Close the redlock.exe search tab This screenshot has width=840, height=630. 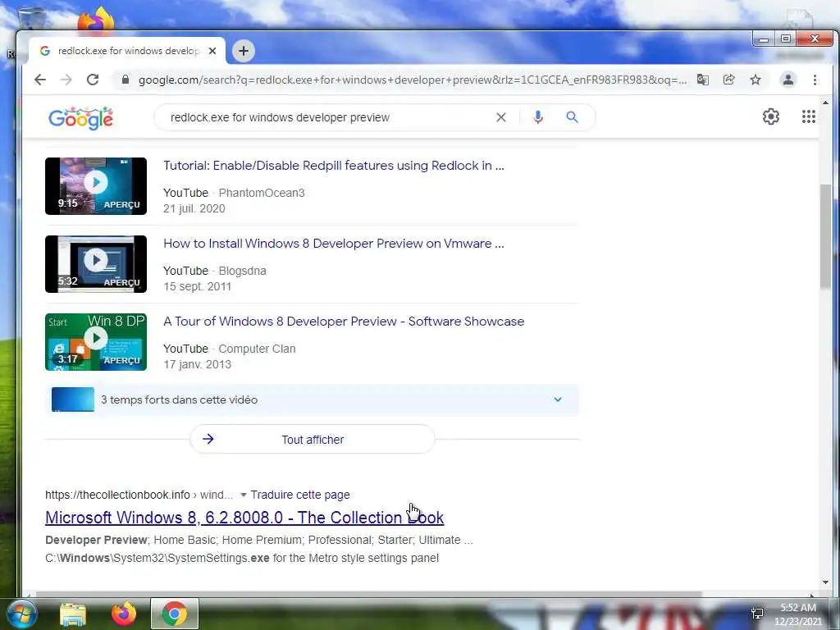212,51
